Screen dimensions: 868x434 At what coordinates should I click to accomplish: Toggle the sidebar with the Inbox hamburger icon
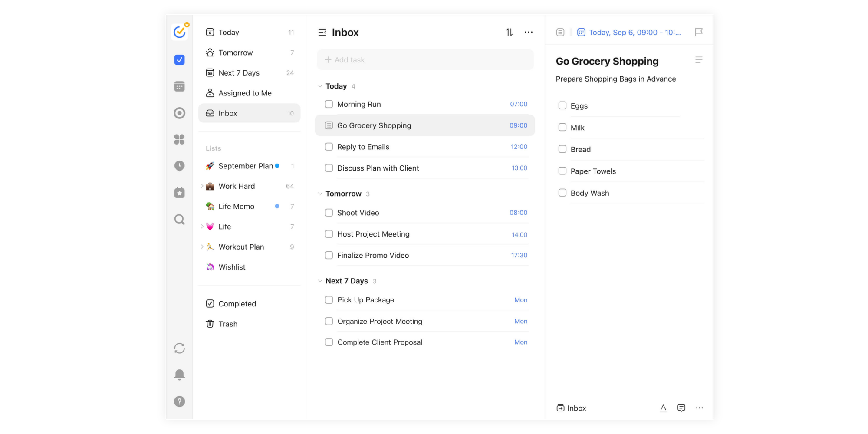(x=322, y=32)
